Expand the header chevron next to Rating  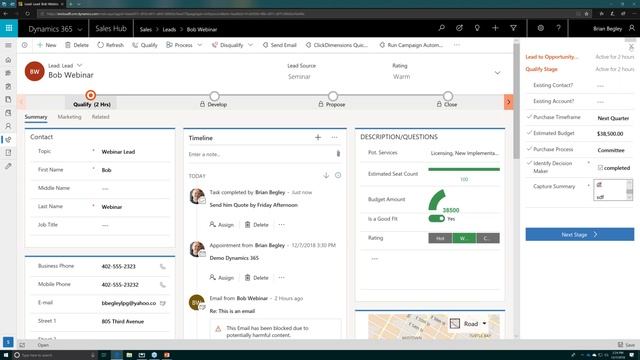tap(497, 73)
